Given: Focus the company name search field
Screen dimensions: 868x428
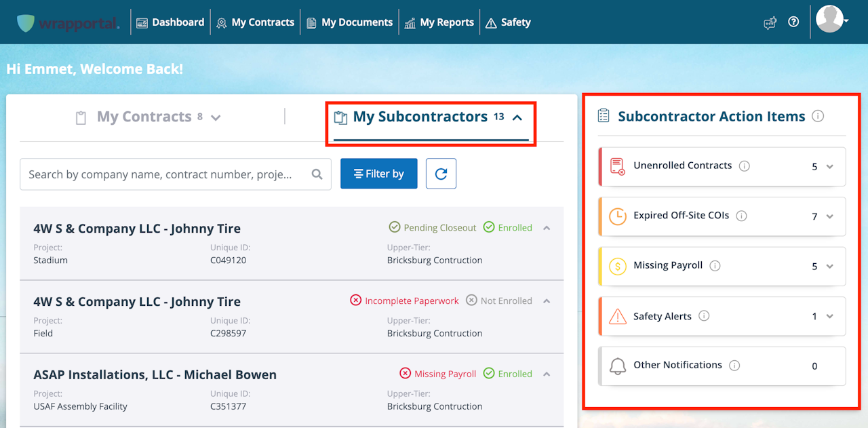Looking at the screenshot, I should coord(163,174).
